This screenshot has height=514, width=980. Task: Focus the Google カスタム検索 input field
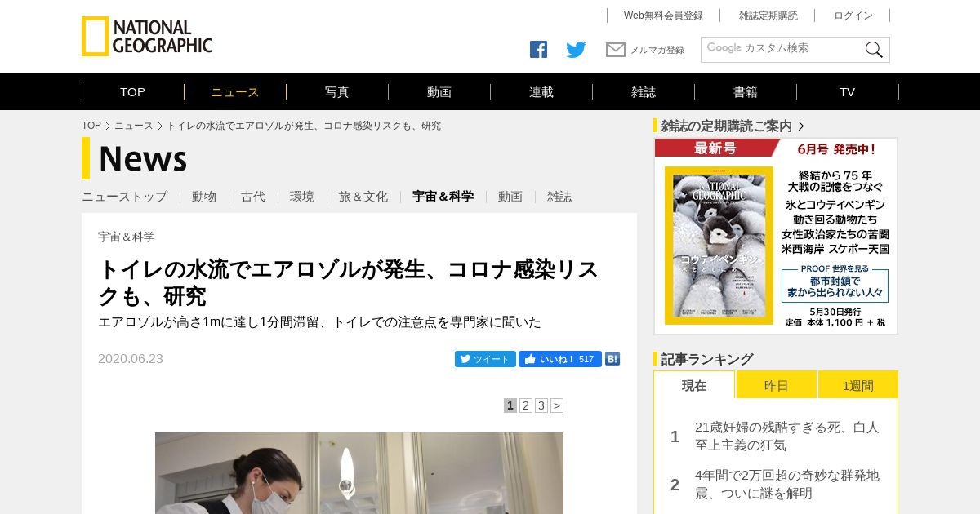782,49
